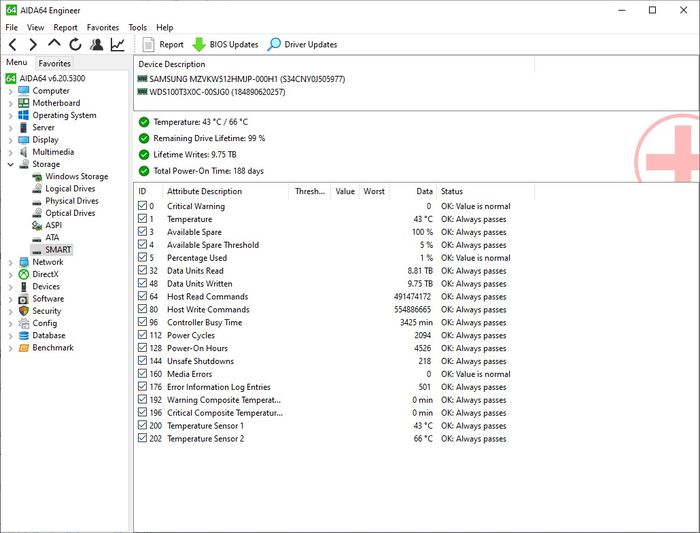Toggle the Temperature Sensor 2 checkbox
Image resolution: width=700 pixels, height=533 pixels.
[142, 438]
